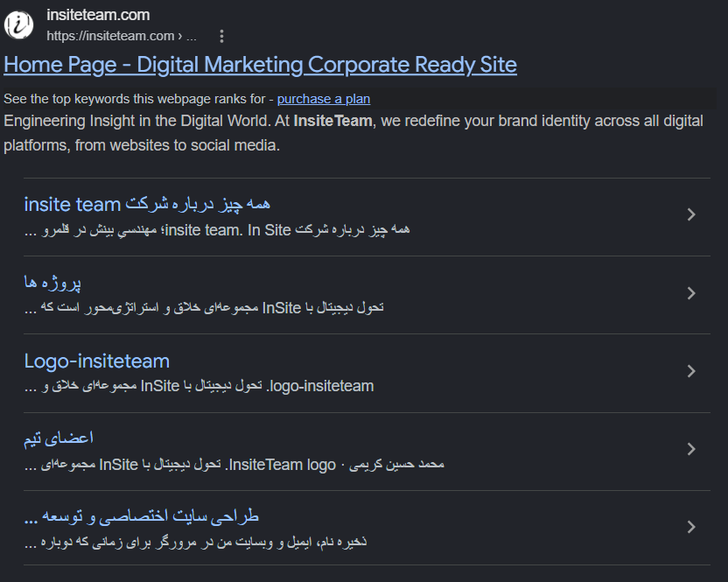The width and height of the screenshot is (728, 582).
Task: Expand the chevron on اعضای تیم row
Action: tap(691, 449)
